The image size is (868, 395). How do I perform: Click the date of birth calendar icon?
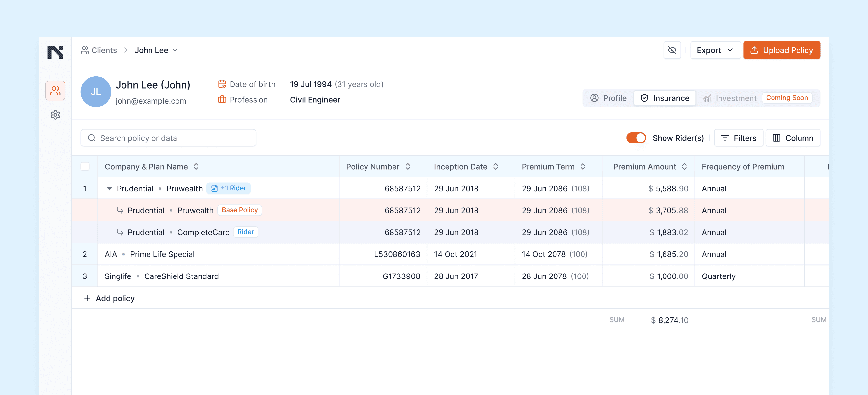point(222,84)
